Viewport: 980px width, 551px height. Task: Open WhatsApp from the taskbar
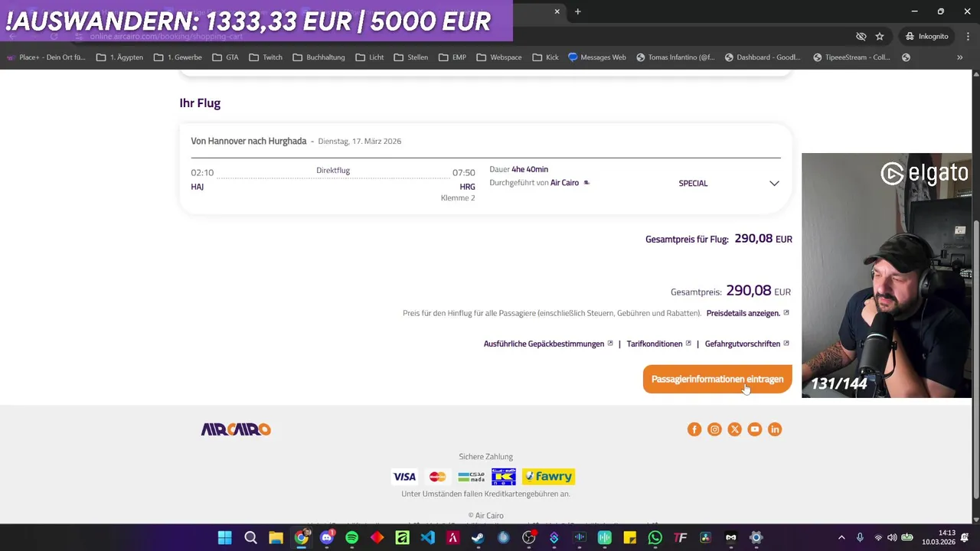tap(655, 538)
